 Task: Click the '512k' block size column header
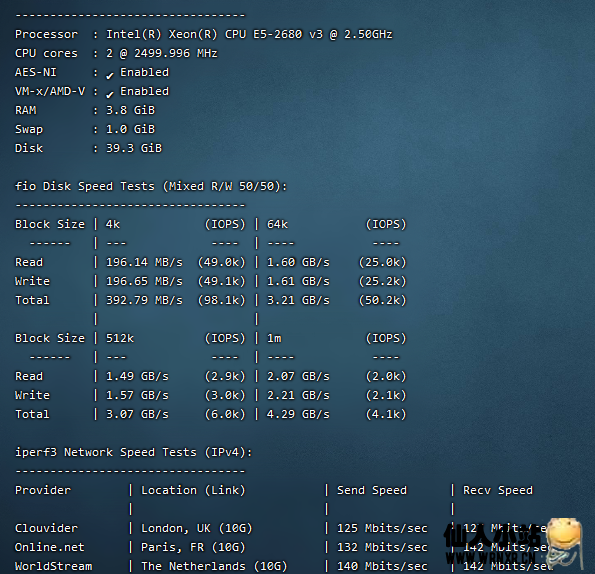pyautogui.click(x=120, y=338)
